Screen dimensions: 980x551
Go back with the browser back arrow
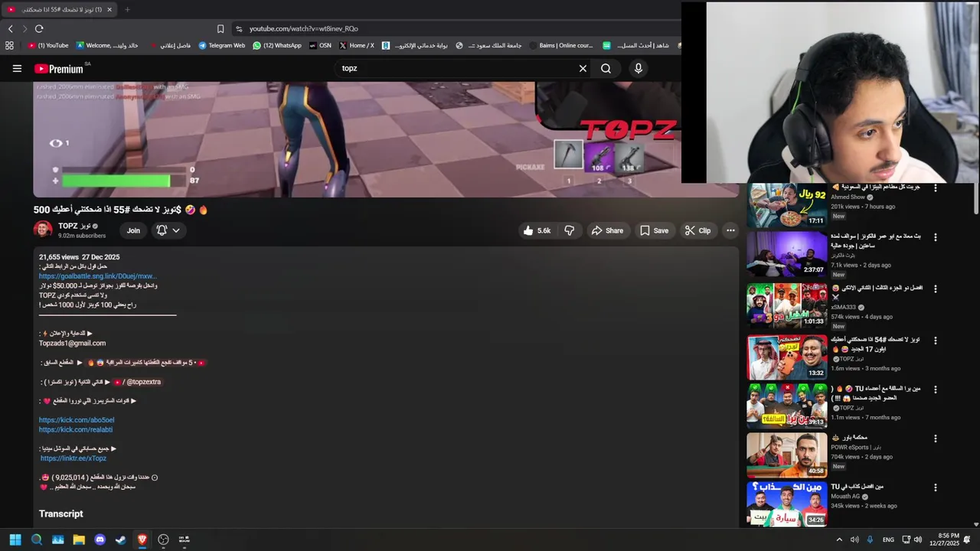10,28
